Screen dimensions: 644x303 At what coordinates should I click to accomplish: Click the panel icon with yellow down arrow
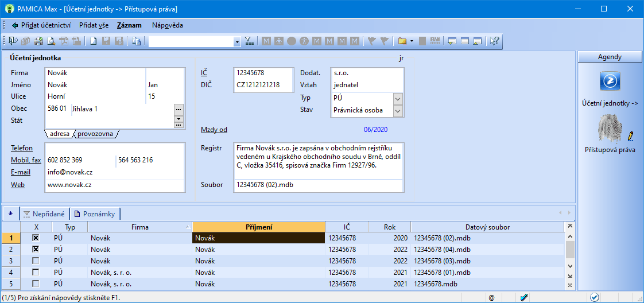coord(452,41)
